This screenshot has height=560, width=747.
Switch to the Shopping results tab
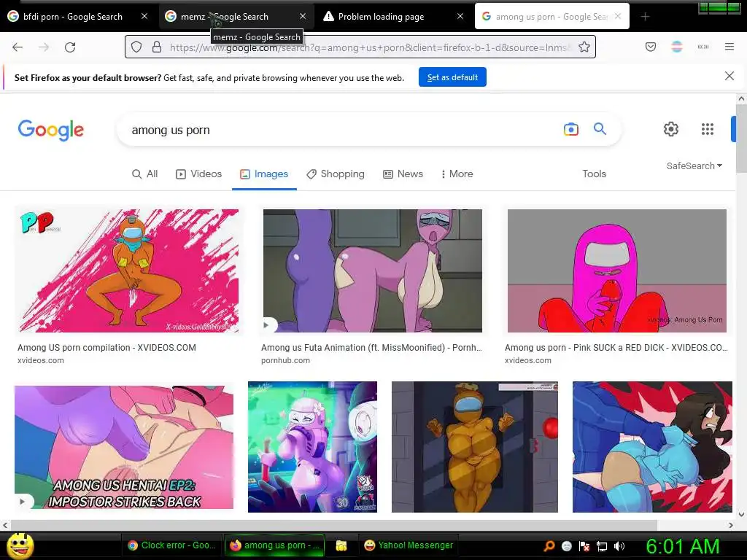point(336,174)
